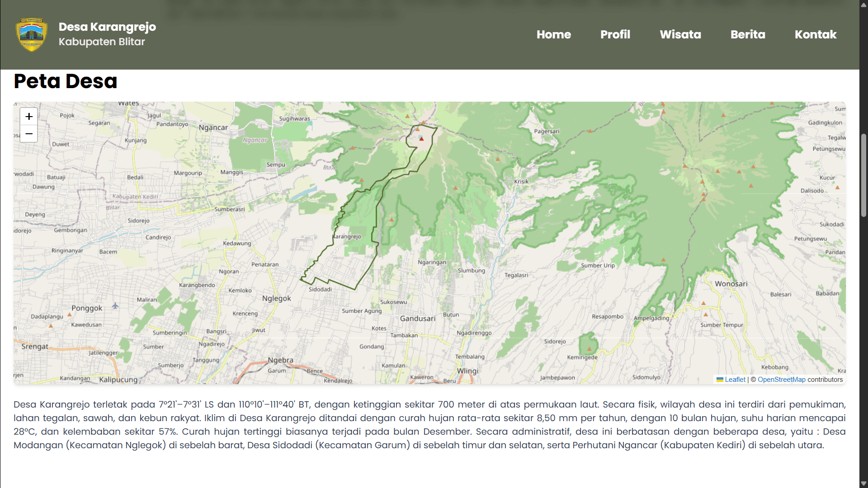Image resolution: width=868 pixels, height=488 pixels.
Task: Zoom out on the village map
Action: click(28, 134)
